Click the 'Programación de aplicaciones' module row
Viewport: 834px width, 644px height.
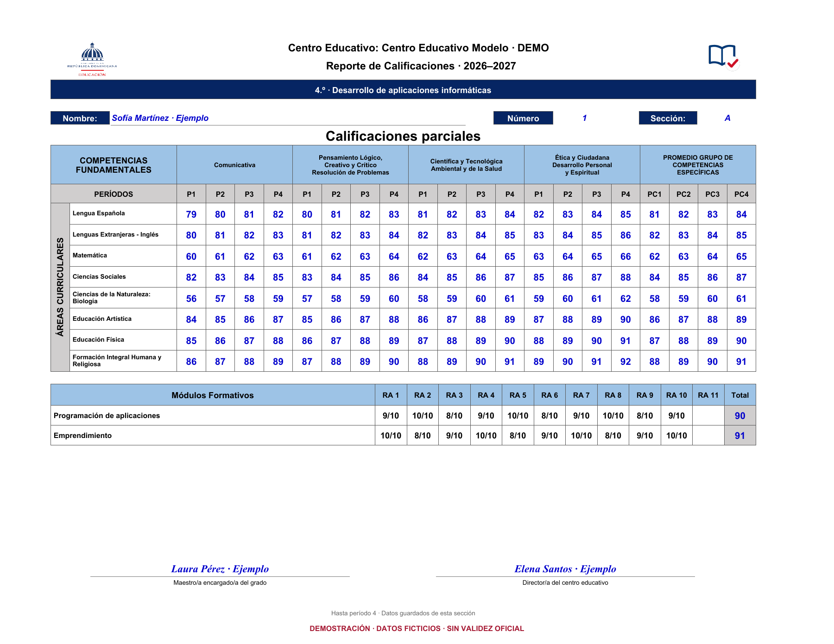click(x=403, y=415)
